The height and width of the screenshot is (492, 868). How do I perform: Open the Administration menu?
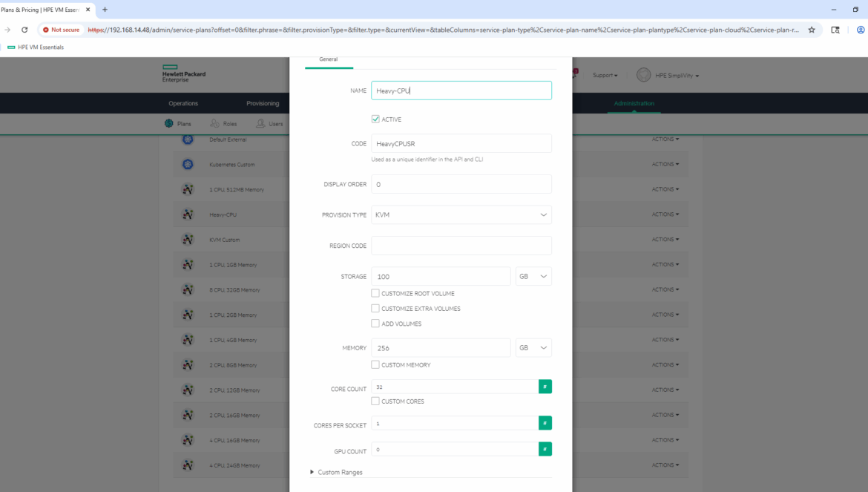pos(634,103)
